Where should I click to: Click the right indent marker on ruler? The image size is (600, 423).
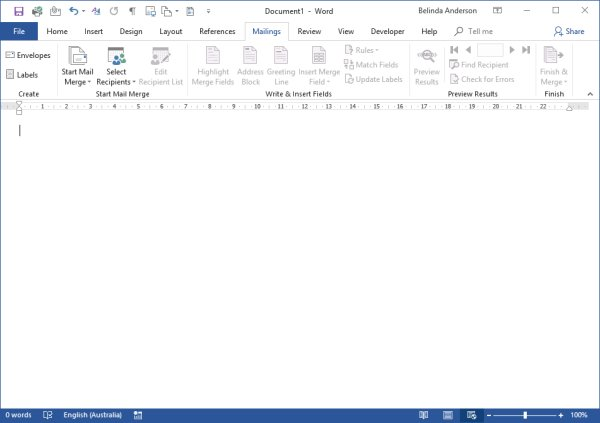coord(569,108)
